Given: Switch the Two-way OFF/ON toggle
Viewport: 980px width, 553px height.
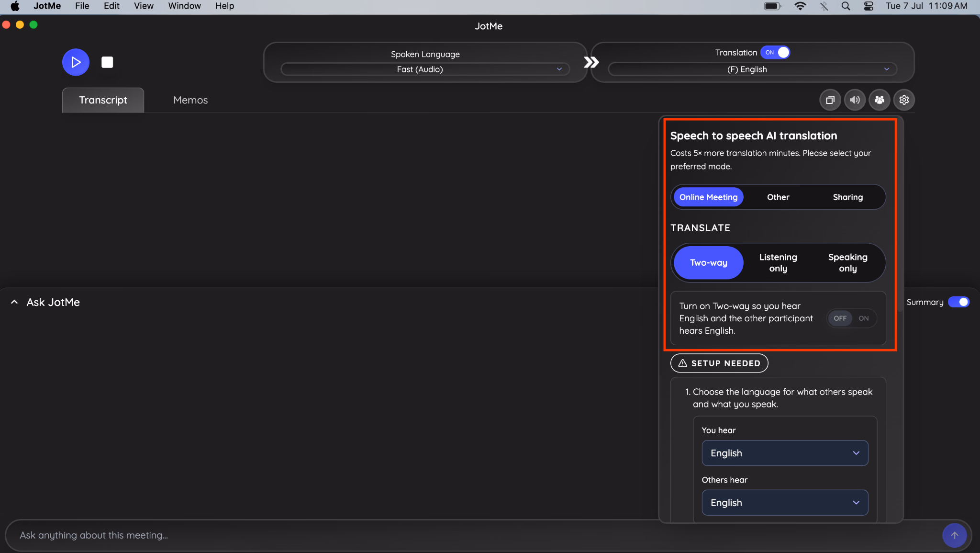Looking at the screenshot, I should tap(852, 318).
